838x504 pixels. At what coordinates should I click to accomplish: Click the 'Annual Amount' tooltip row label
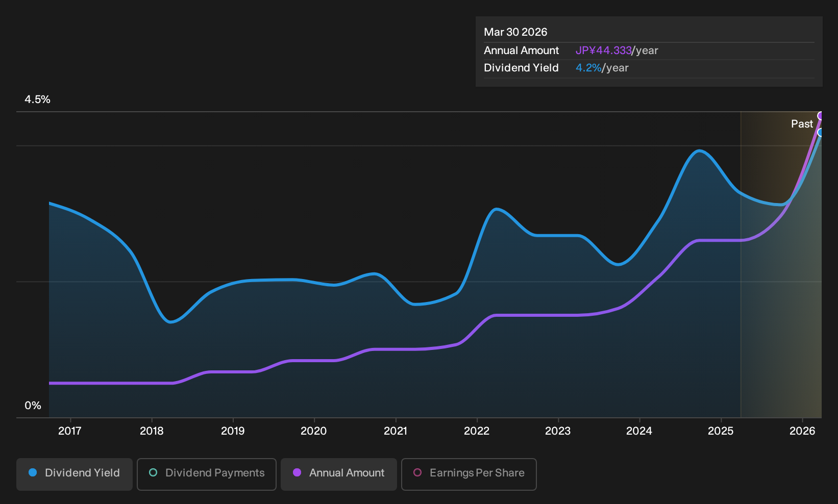click(x=521, y=51)
